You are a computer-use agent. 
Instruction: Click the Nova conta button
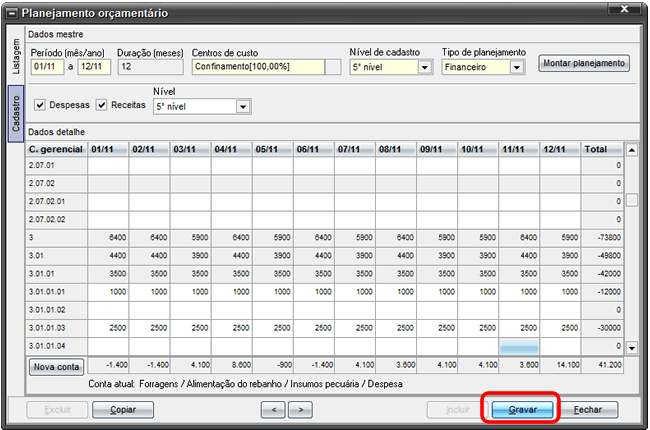click(56, 367)
